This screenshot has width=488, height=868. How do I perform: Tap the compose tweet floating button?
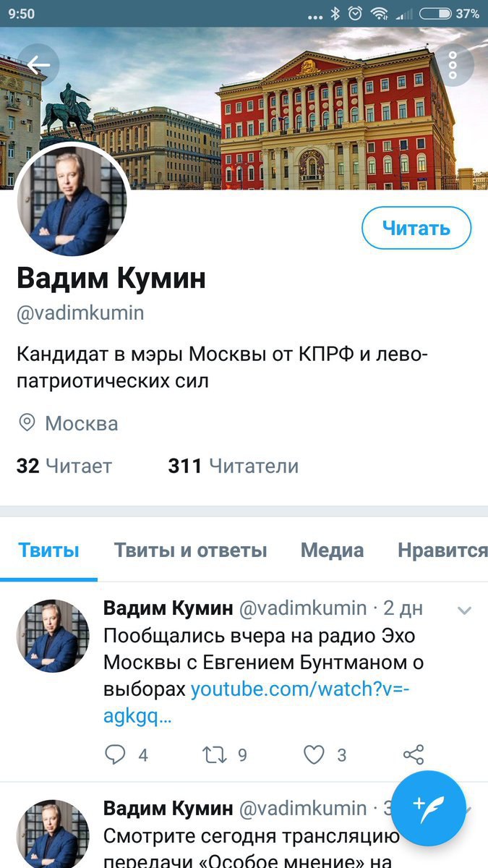430,808
